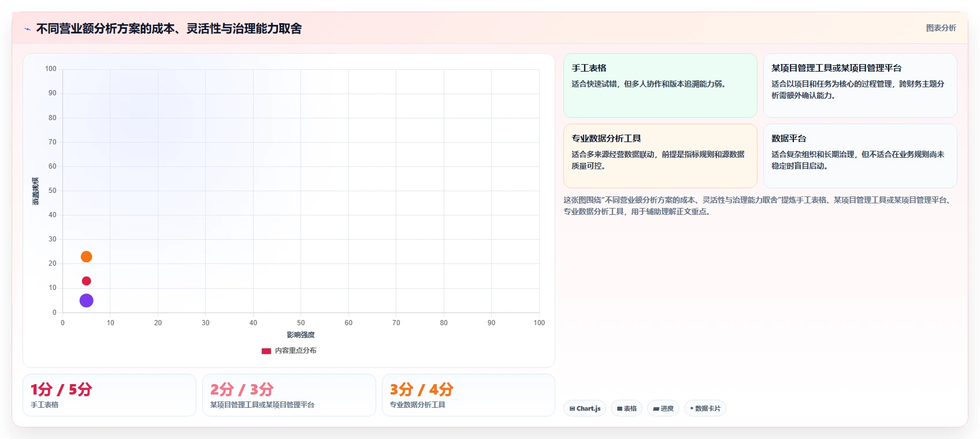The width and height of the screenshot is (980, 439).
Task: Click 专业数据分析工具 label under 3分 / 4分
Action: click(417, 405)
